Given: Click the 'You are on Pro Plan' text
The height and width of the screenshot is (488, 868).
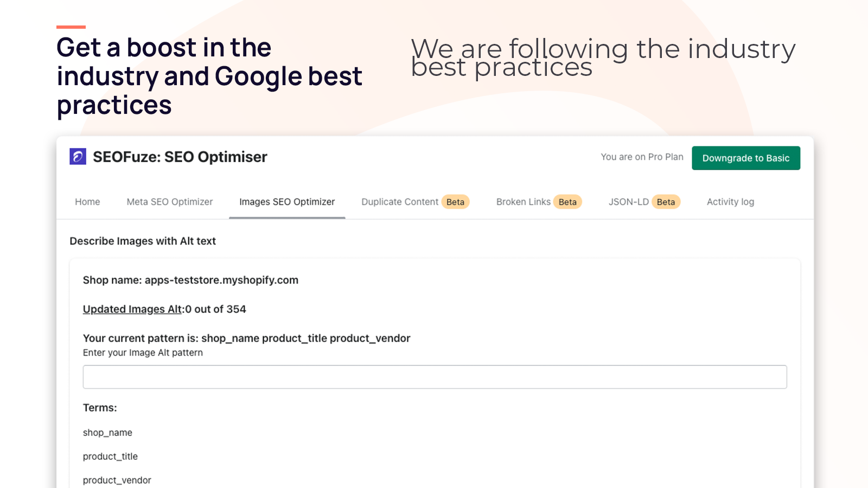Looking at the screenshot, I should click(x=642, y=157).
